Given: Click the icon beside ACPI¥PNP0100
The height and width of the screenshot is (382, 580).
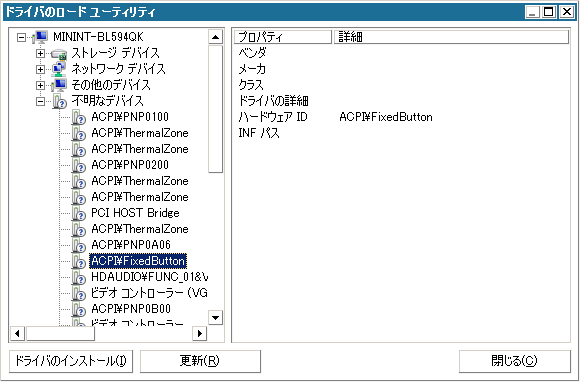Looking at the screenshot, I should tap(78, 118).
